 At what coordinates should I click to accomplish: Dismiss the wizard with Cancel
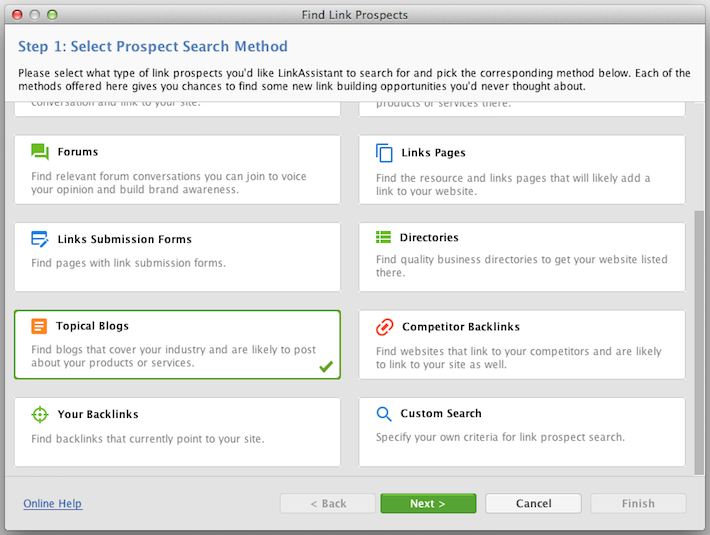point(533,503)
